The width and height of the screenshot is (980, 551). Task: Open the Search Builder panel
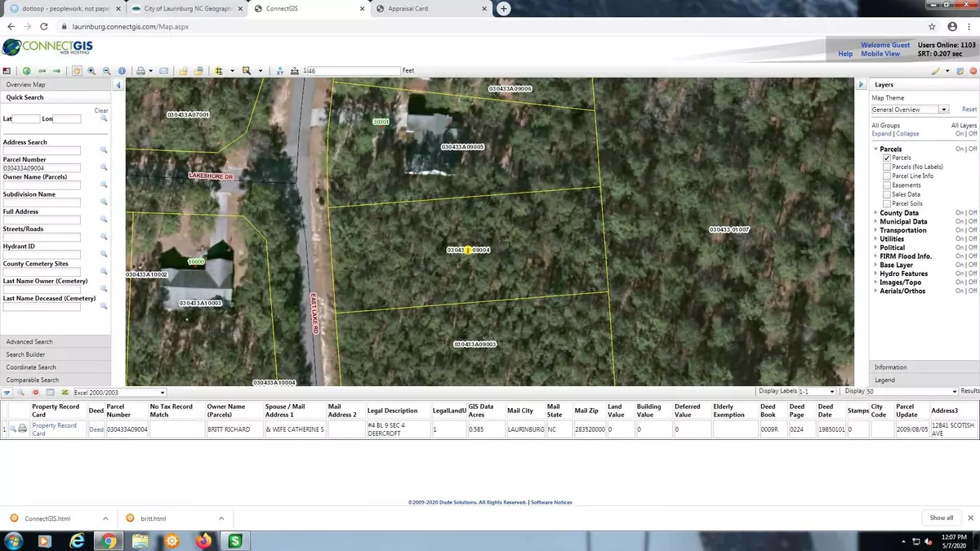56,354
